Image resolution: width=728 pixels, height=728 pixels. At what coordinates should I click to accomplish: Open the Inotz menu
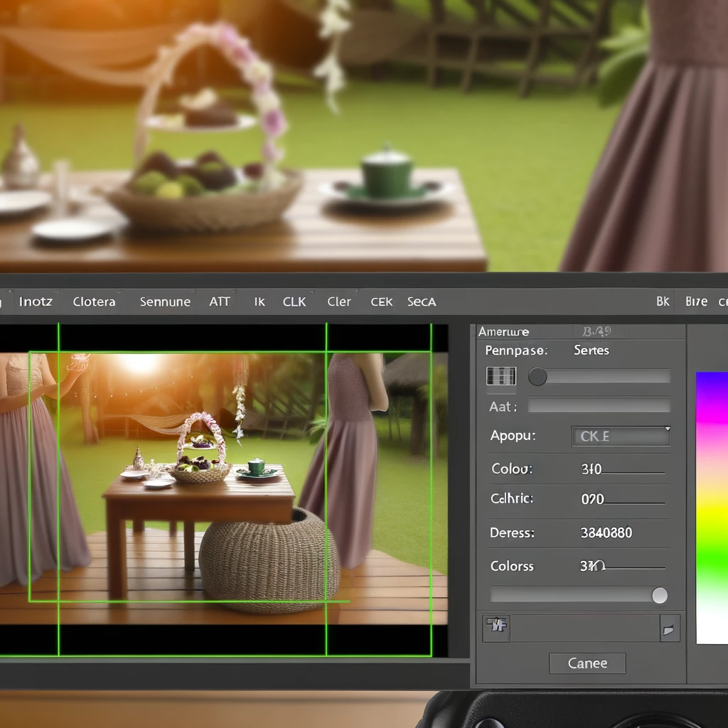[36, 301]
